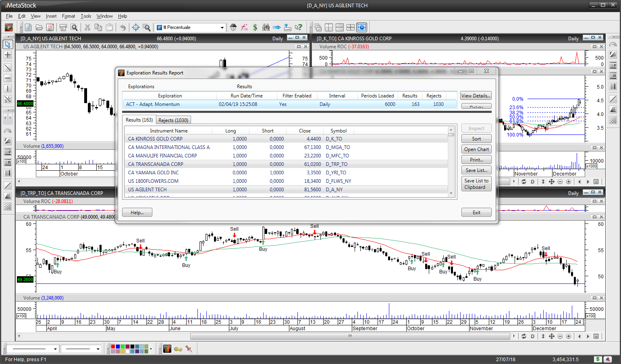Select the arrow pointer tool in left palette
Image resolution: width=621 pixels, height=364 pixels.
click(8, 44)
